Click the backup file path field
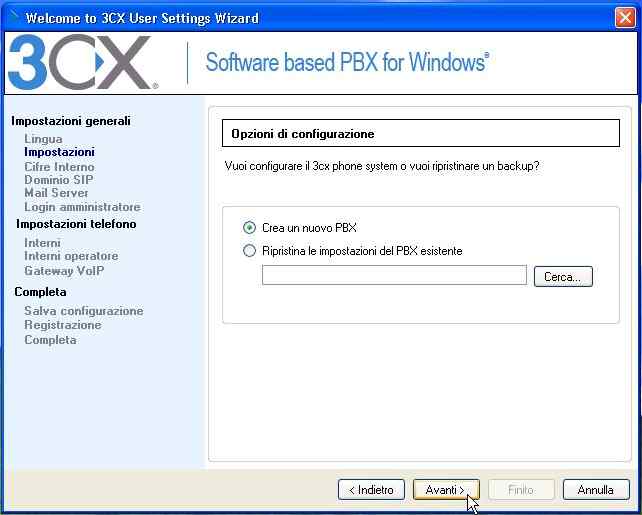Image resolution: width=642 pixels, height=515 pixels. pos(394,275)
